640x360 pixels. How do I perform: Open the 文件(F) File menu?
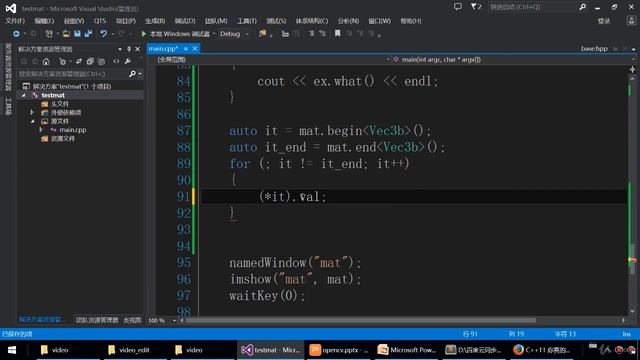click(x=15, y=21)
